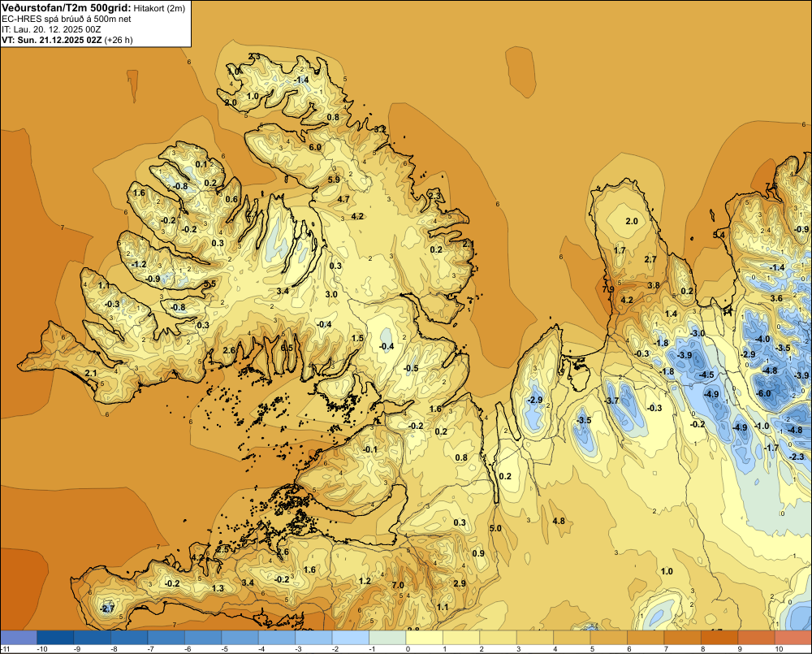Viewport: 812px width, 654px height.
Task: Click the '-4.0' temperature value on map
Action: [x=762, y=339]
